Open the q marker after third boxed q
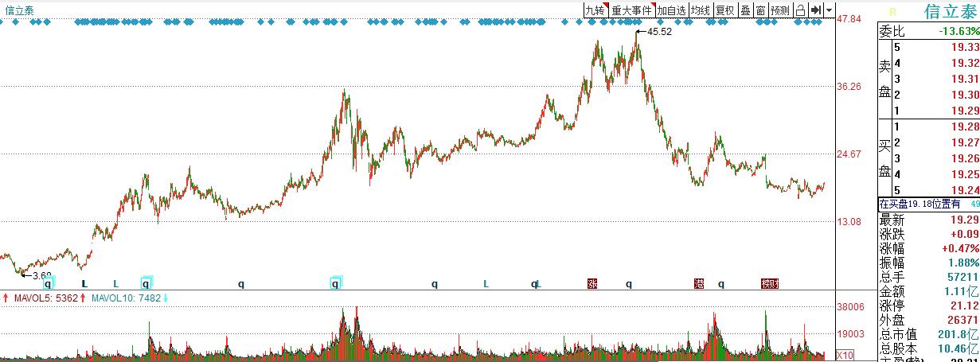Image resolution: width=980 pixels, height=362 pixels. [435, 283]
